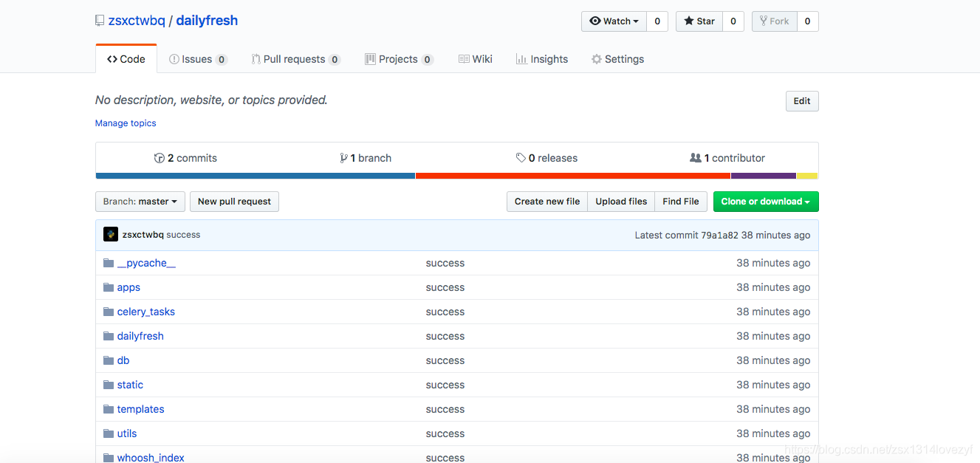Viewport: 980px width, 463px height.
Task: Open the zsxctwbq user profile link in header
Action: click(x=137, y=21)
